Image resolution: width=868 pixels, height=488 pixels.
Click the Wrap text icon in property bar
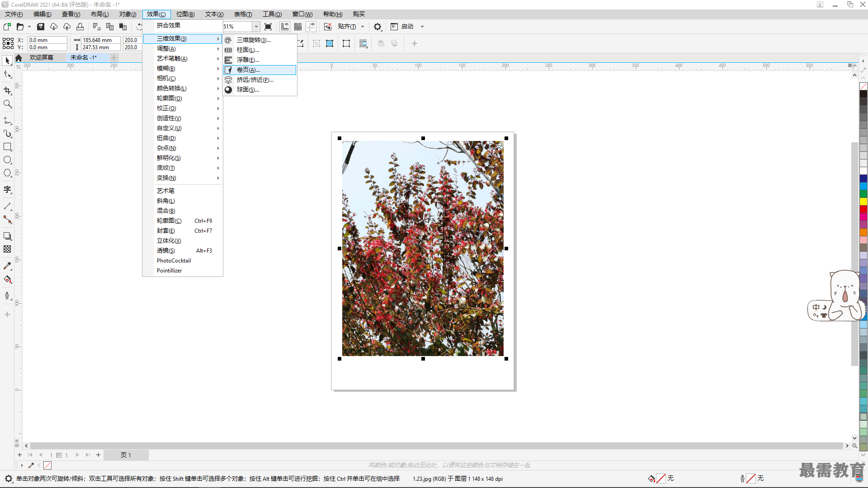tap(363, 43)
